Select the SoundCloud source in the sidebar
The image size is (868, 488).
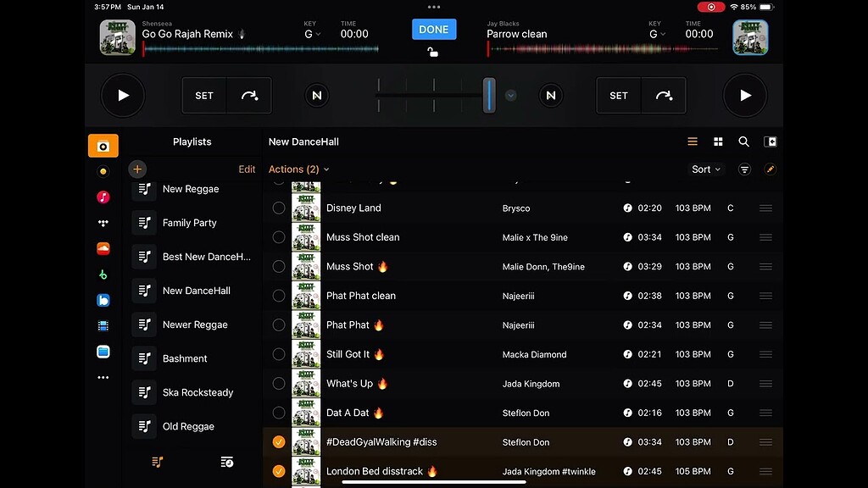click(x=103, y=248)
